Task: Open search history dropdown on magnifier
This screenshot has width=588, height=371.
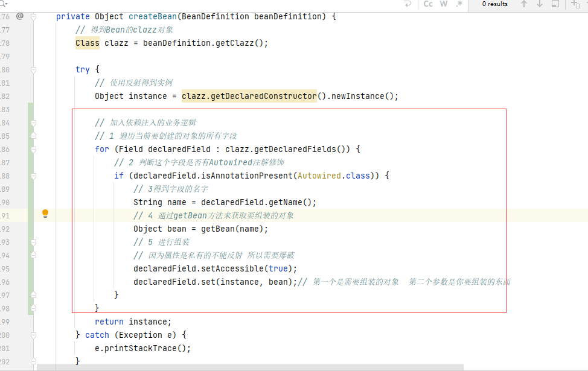Action: [5, 4]
